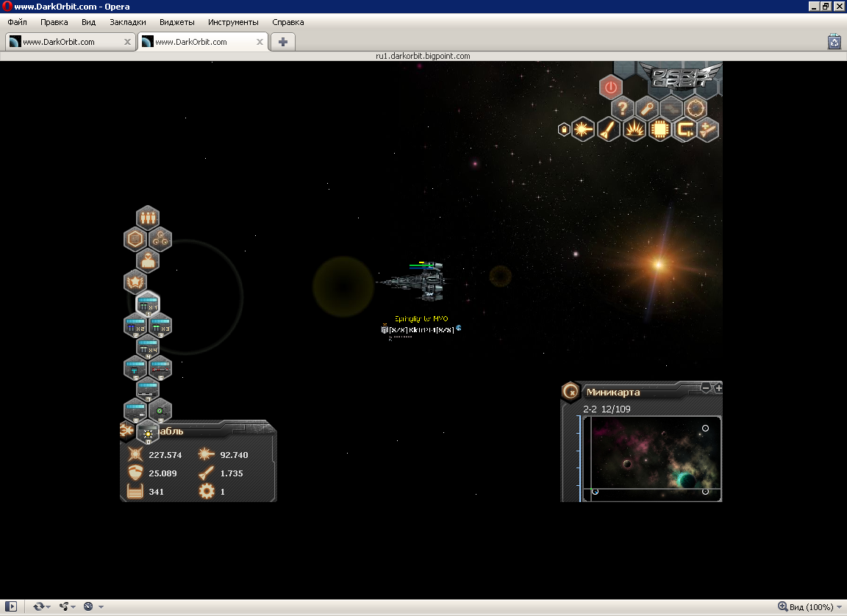Open the wrench settings hexagon
This screenshot has width=847, height=616.
tap(646, 109)
